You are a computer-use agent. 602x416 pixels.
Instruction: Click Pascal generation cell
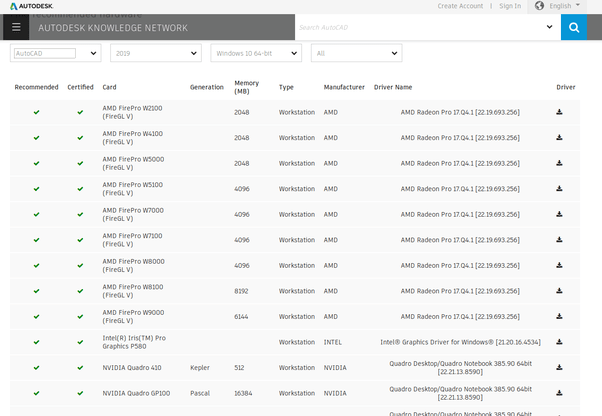pos(200,393)
